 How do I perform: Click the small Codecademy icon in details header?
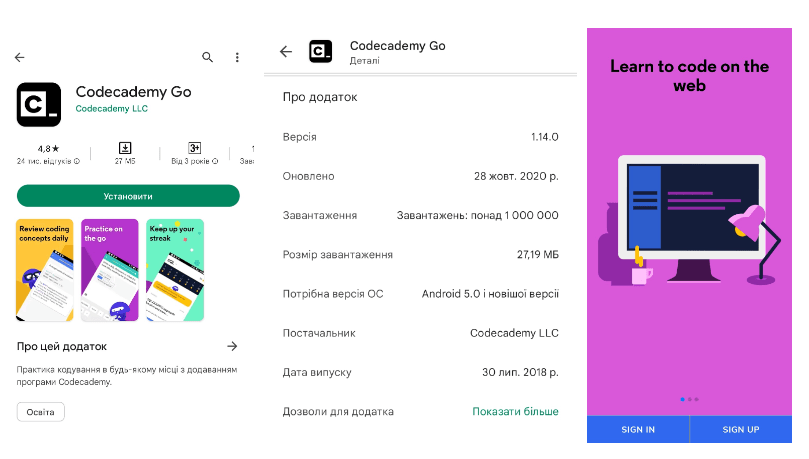tap(320, 51)
